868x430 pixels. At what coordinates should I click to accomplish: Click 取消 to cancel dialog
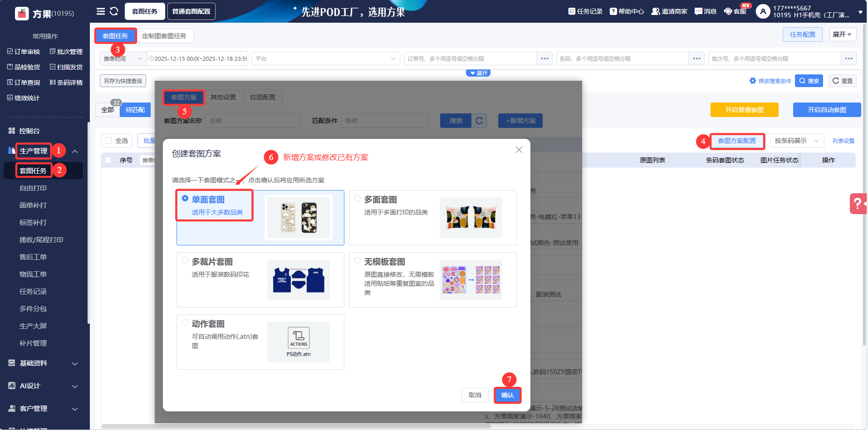point(475,395)
